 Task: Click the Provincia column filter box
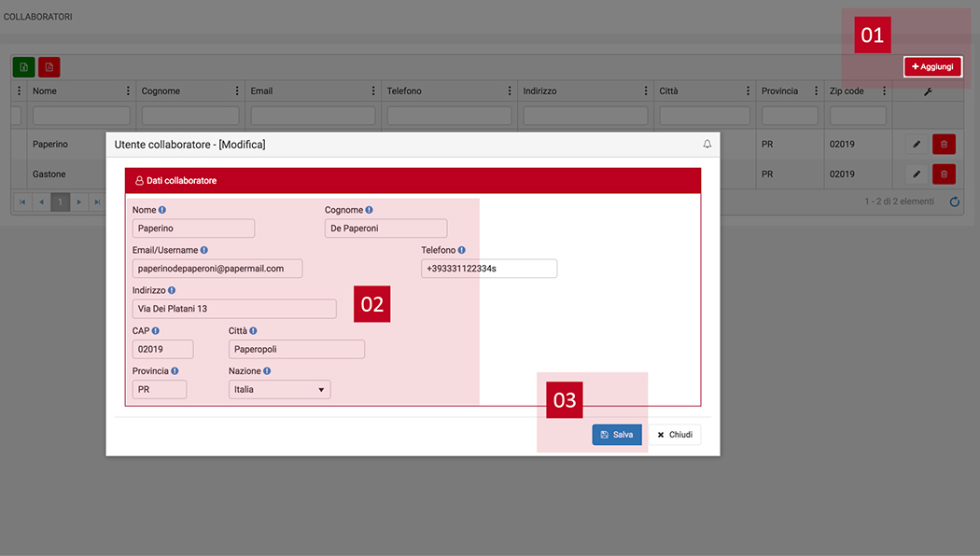[790, 116]
